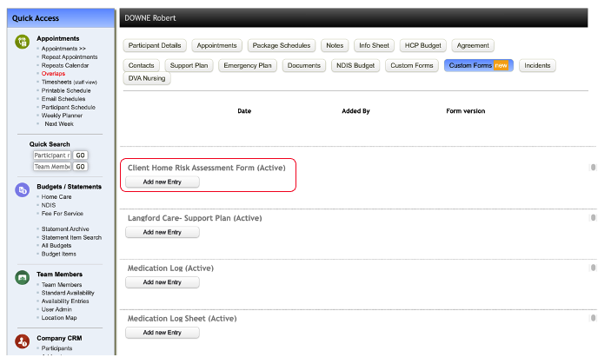Open Standard Availability link
Image resolution: width=611 pixels, height=364 pixels.
(68, 293)
